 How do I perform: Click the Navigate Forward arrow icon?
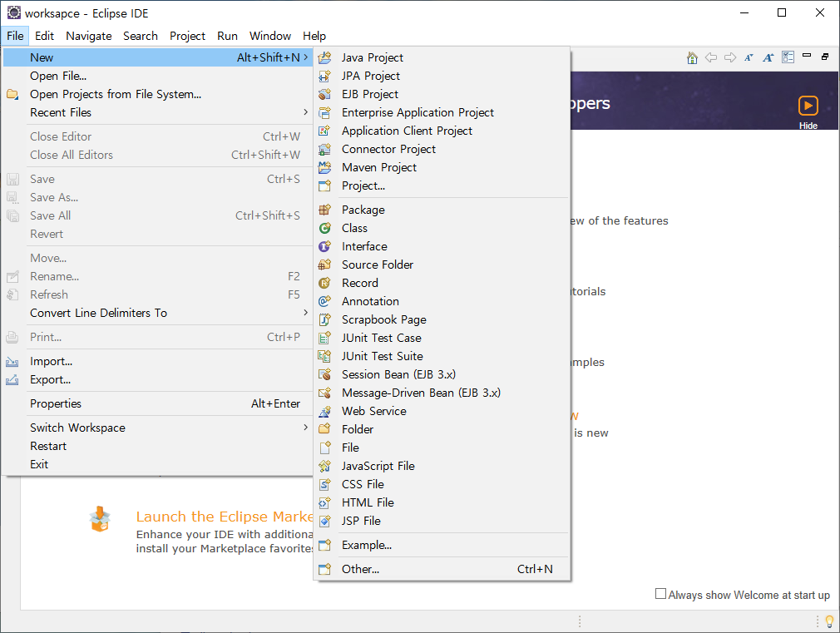[730, 57]
